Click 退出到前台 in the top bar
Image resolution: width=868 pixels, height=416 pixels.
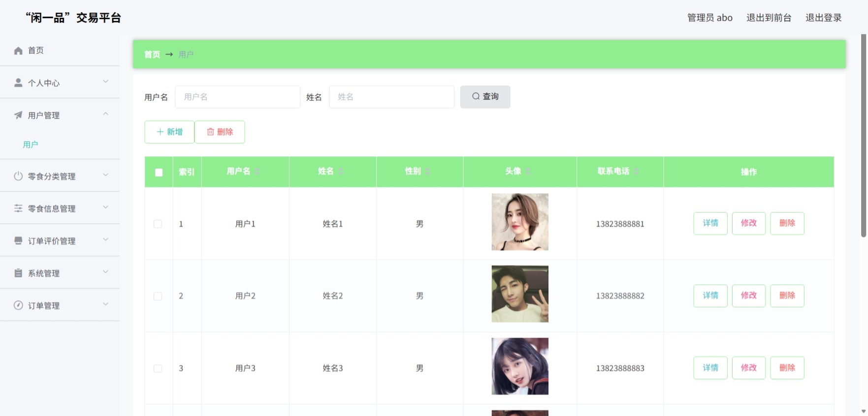769,18
